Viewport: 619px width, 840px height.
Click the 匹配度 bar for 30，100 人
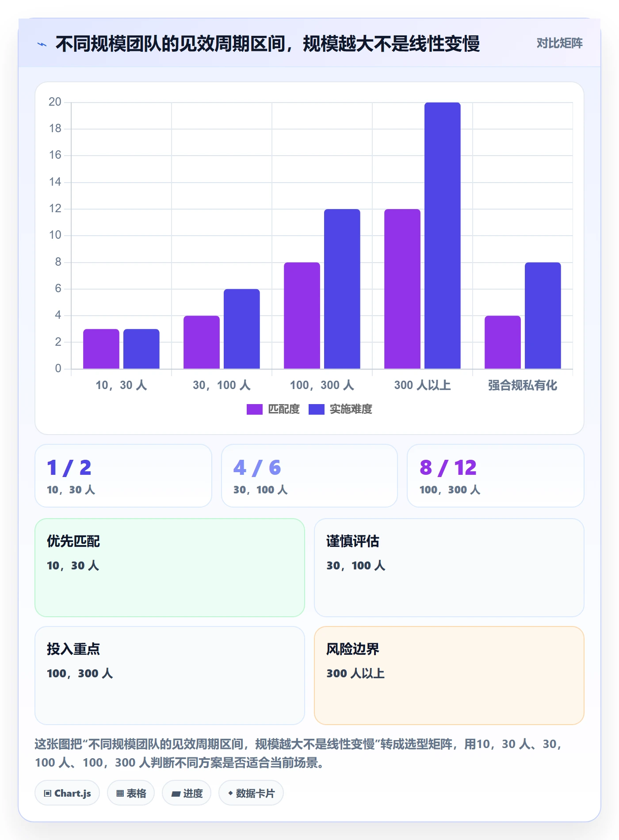tap(202, 342)
